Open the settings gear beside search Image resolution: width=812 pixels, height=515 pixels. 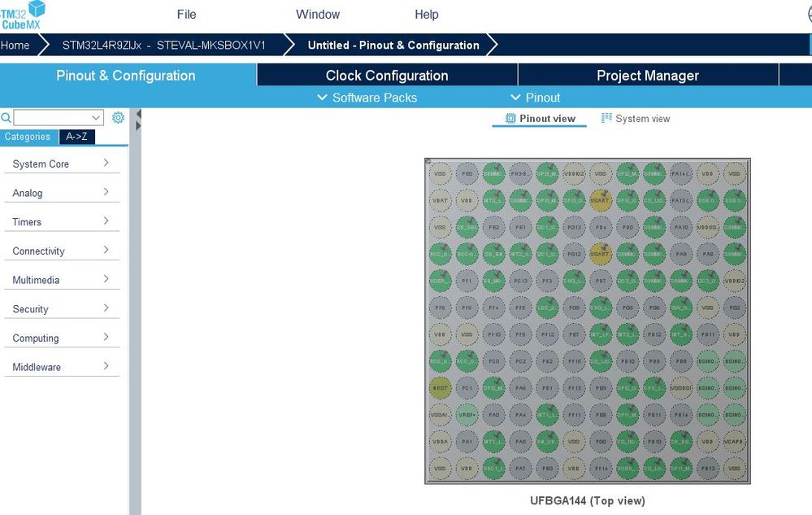[x=118, y=118]
